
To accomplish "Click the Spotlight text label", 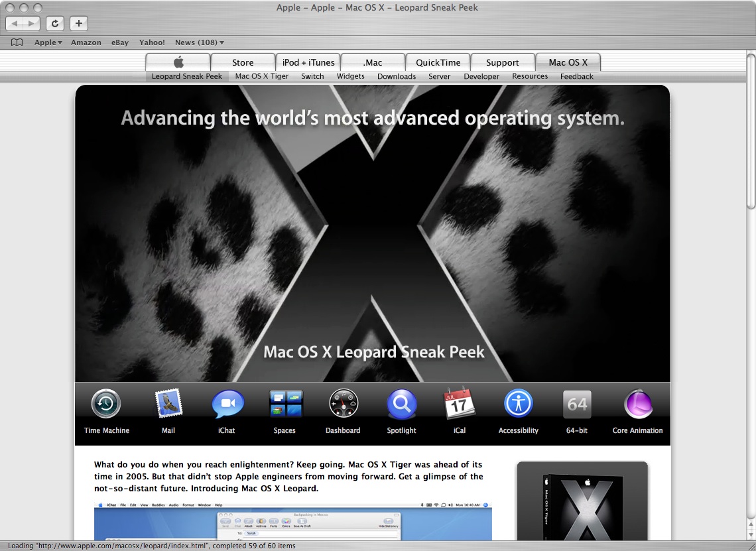I will [401, 430].
